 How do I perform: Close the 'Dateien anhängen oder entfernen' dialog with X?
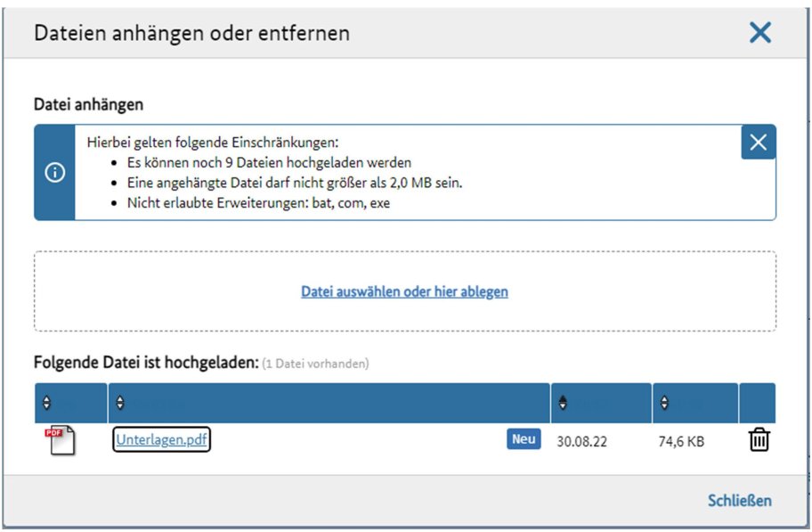[759, 33]
